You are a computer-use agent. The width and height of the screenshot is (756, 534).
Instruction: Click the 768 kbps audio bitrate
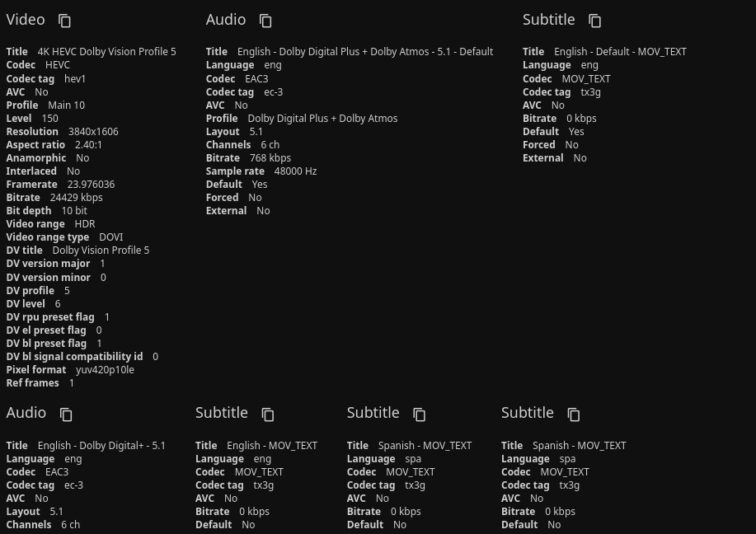(x=270, y=158)
